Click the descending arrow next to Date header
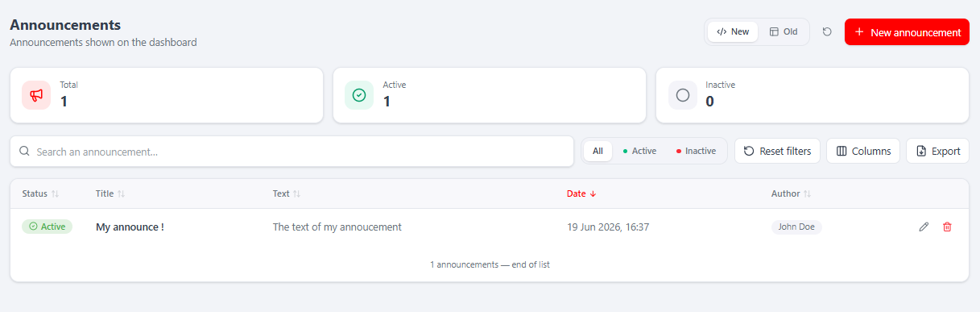The height and width of the screenshot is (312, 980). [x=593, y=194]
